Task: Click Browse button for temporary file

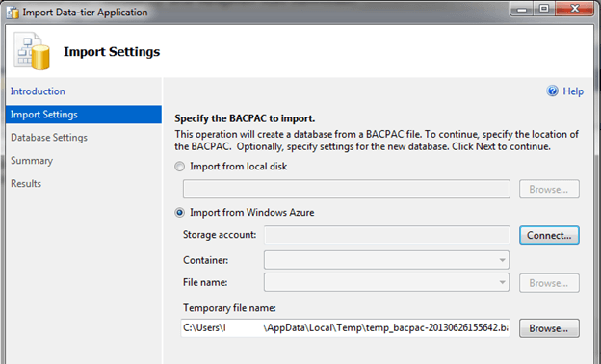Action: pyautogui.click(x=549, y=328)
